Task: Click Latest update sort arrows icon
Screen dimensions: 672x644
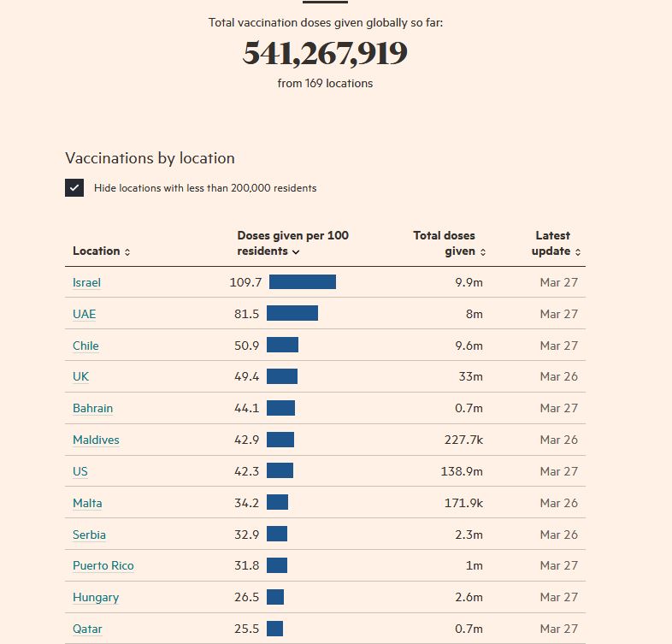Action: point(578,252)
